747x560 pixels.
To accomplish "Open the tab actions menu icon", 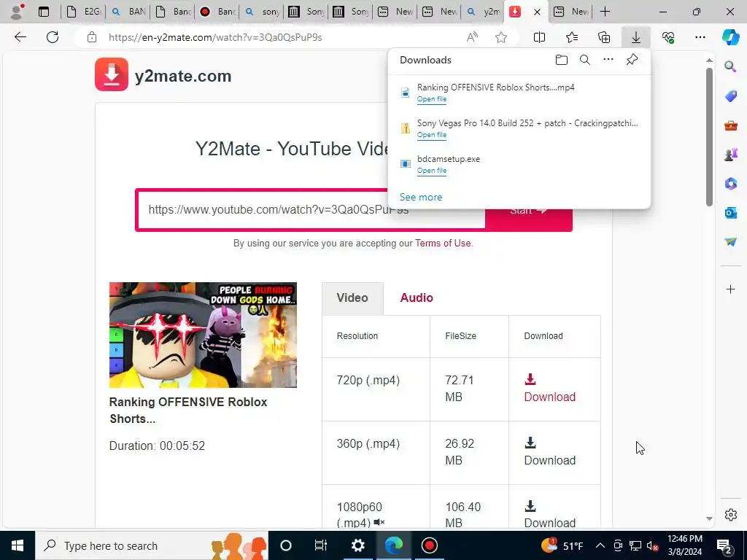I will 44,12.
